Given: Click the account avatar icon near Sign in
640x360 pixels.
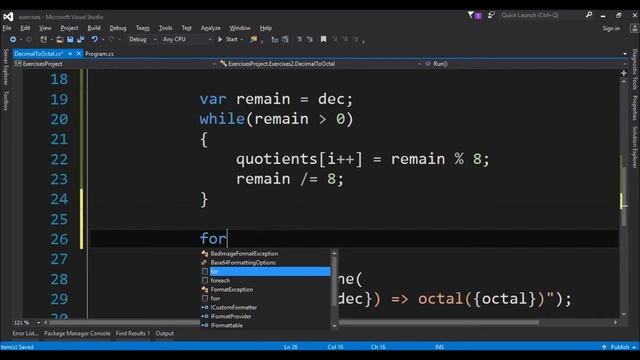Looking at the screenshot, I should pos(634,29).
